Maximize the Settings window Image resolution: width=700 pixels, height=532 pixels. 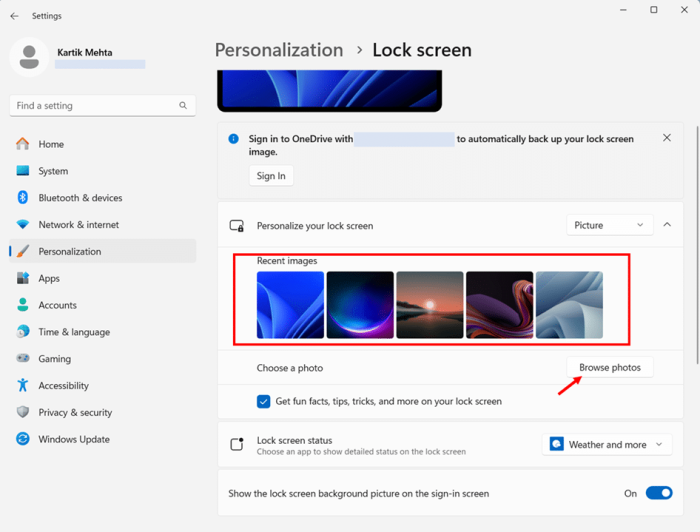654,10
